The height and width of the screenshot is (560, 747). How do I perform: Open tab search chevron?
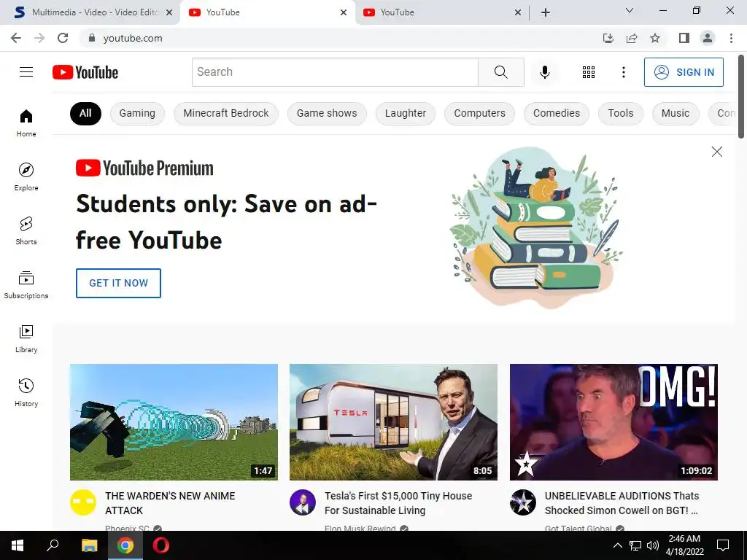click(630, 10)
